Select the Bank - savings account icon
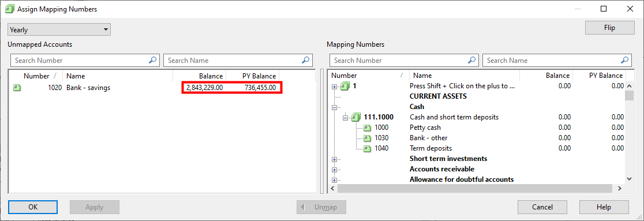 pos(17,88)
